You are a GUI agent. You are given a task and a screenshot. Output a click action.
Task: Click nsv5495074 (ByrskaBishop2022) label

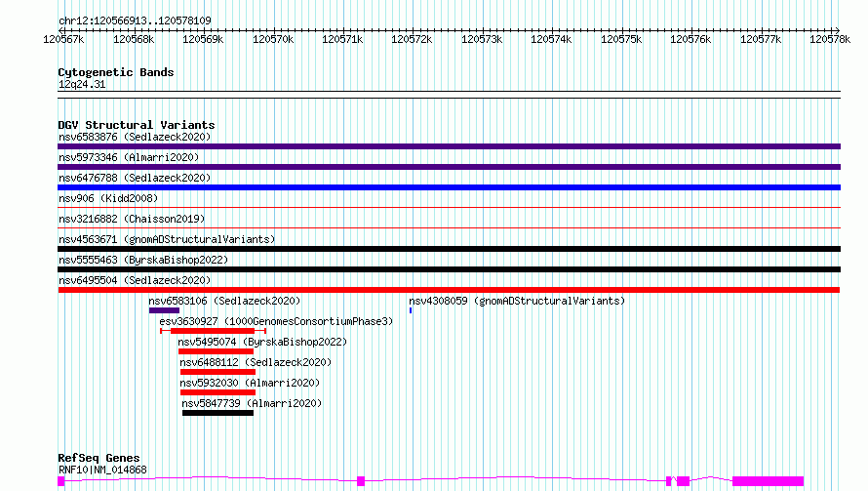[262, 342]
